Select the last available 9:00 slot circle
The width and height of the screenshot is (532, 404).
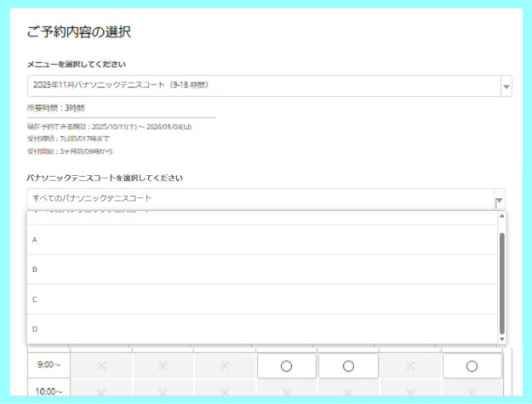tap(472, 366)
